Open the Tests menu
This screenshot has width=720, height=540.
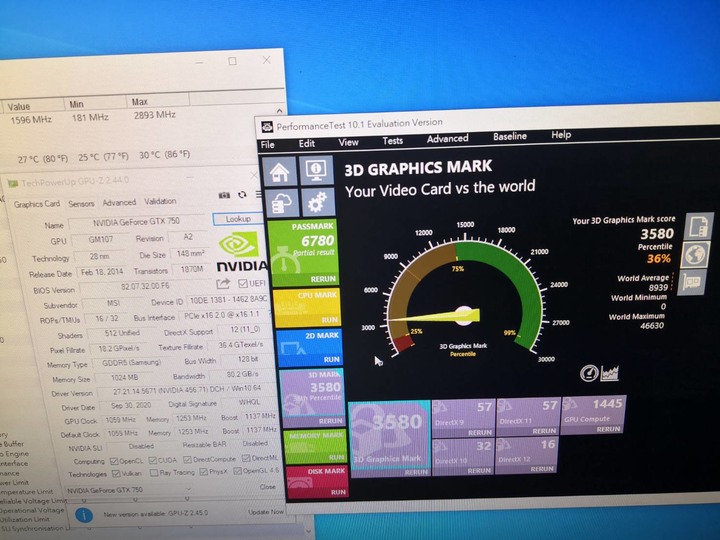393,141
